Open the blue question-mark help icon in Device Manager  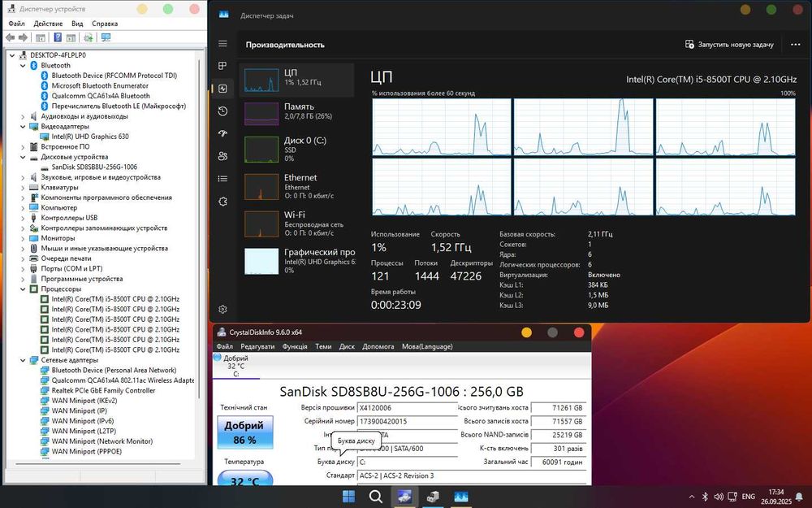point(58,37)
